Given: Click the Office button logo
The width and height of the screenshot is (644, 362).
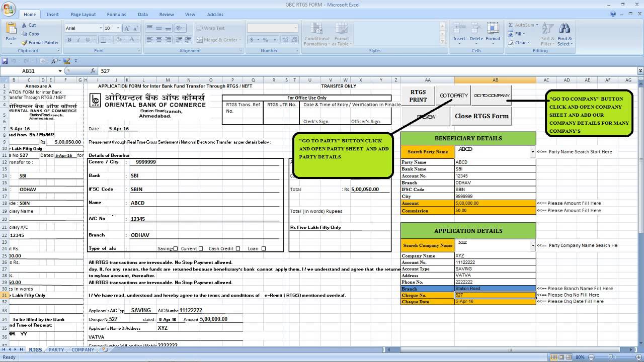Looking at the screenshot, I should coord(9,9).
